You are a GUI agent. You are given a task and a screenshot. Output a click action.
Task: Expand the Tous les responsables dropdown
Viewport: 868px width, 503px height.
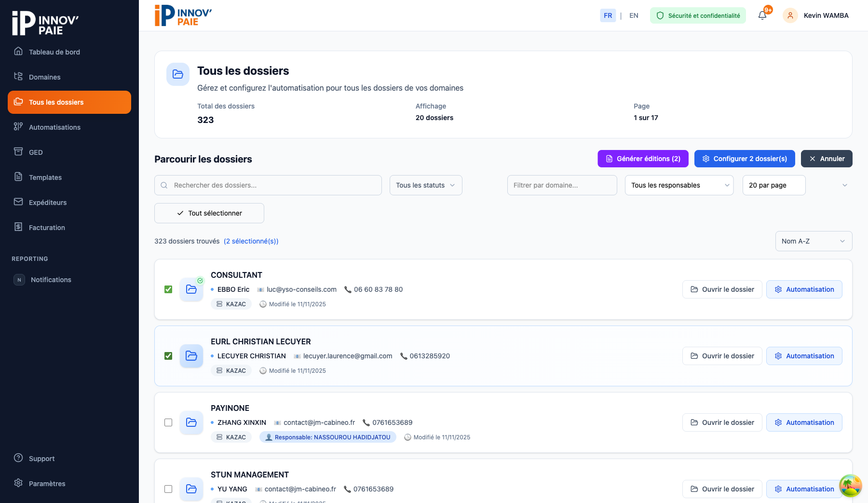pyautogui.click(x=679, y=185)
